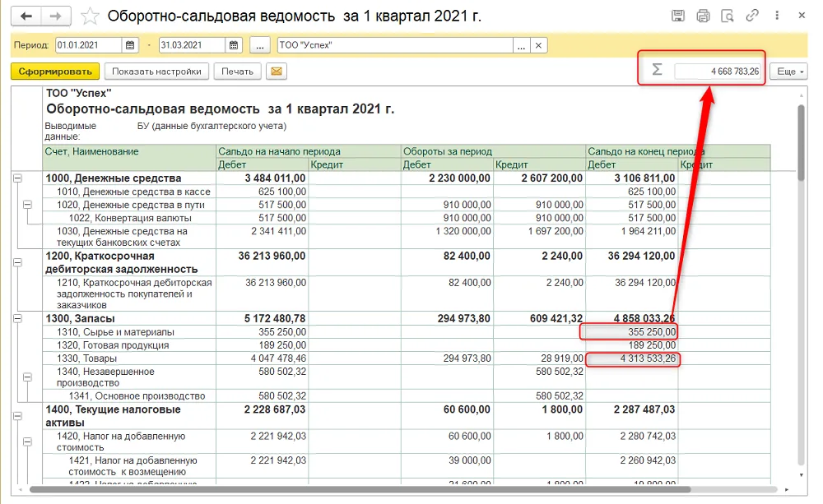Click the Сформировать button
The width and height of the screenshot is (823, 504).
click(x=55, y=72)
